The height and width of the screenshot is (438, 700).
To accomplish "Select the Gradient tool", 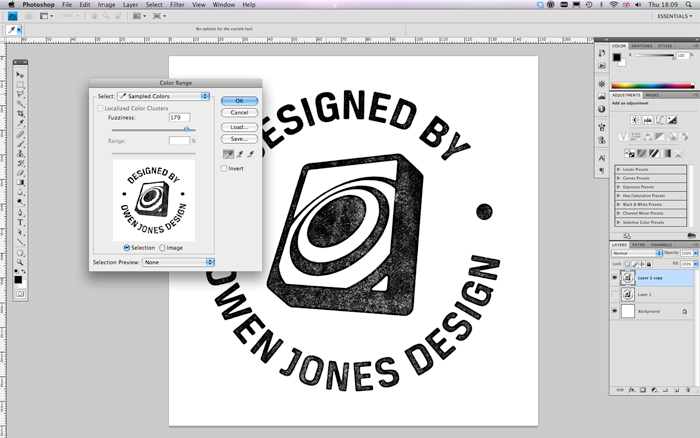I will (20, 183).
